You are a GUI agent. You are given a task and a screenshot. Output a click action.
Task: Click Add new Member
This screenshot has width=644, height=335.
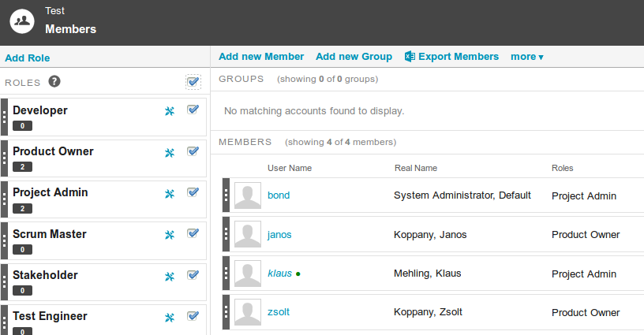coord(261,57)
